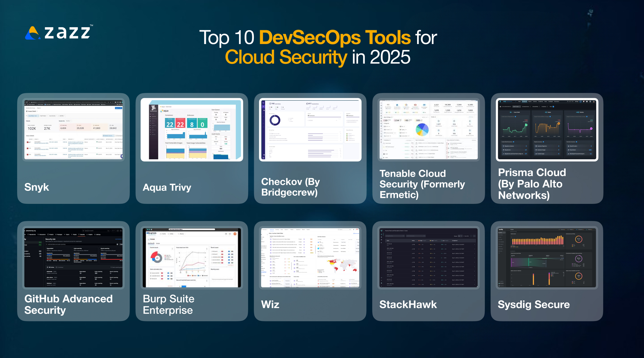This screenshot has width=644, height=358.
Task: Select the "Prisma Cloud (By Palo Alto Networks)" label
Action: pos(532,184)
